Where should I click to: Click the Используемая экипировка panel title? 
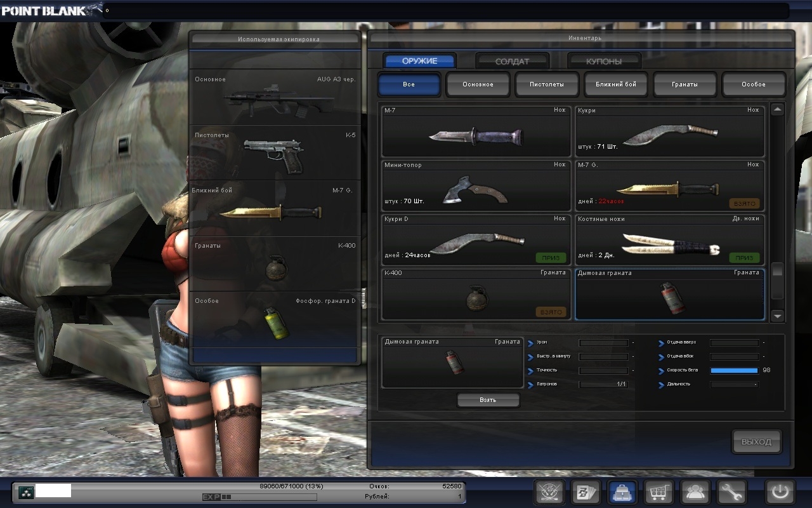pos(278,39)
